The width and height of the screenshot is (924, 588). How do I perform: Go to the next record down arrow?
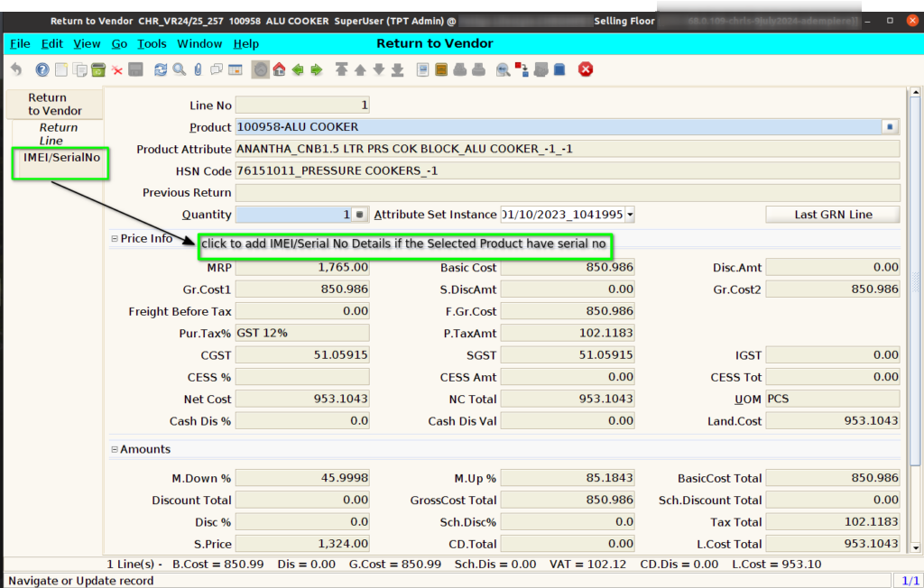point(379,69)
